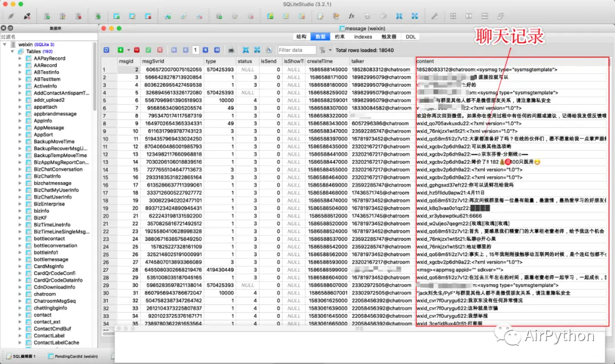Click the Edit table toolbar icon
This screenshot has height=364, width=615.
(x=132, y=16)
